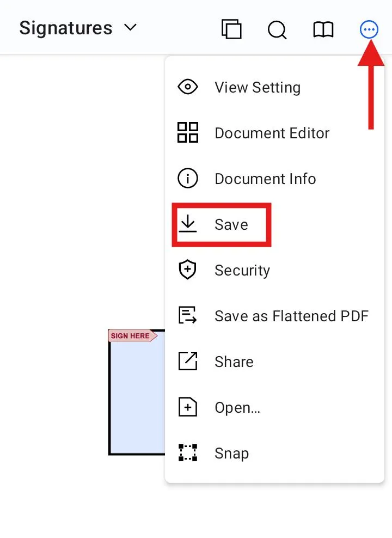Tap the Share icon in the menu

coord(187,362)
